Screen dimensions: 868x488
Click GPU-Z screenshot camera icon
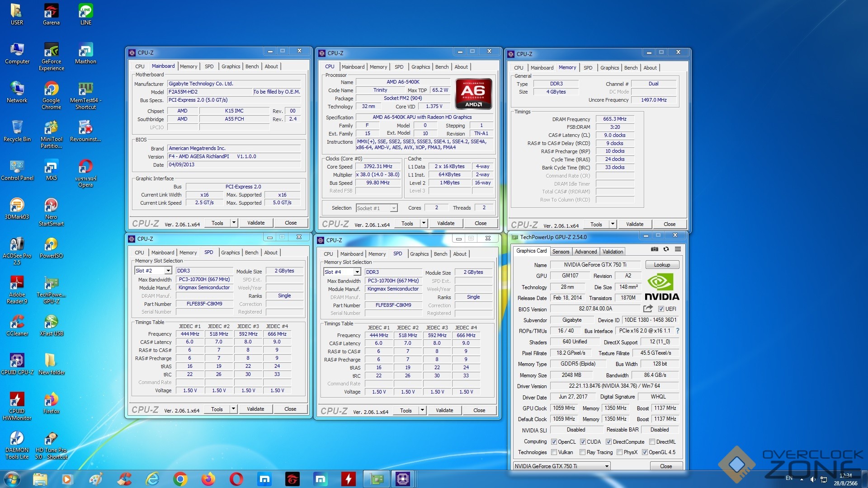click(x=654, y=249)
